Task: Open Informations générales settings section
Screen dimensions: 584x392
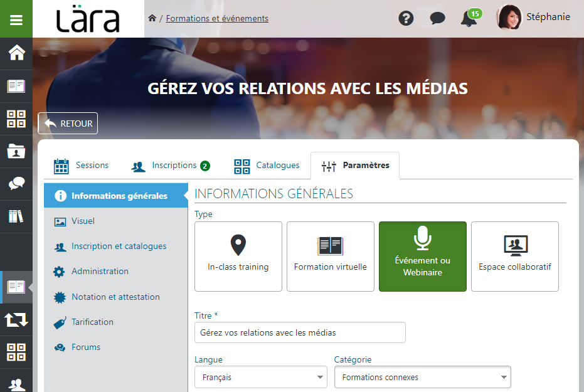Action: click(116, 196)
